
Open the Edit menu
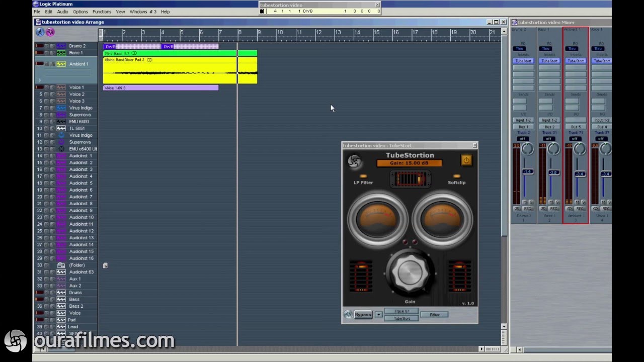tap(49, 12)
